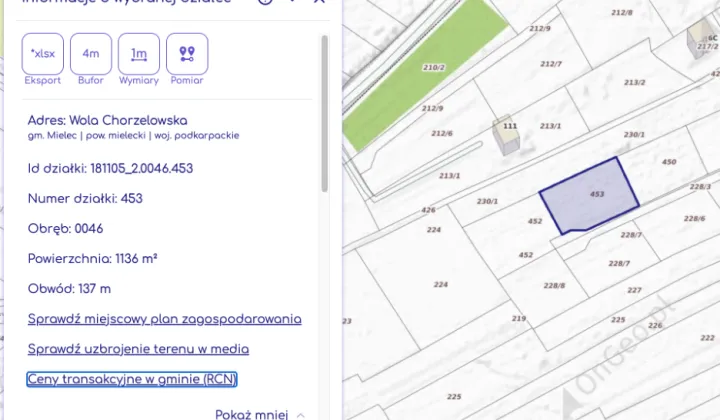Click building 111 on the map
This screenshot has height=420, width=720.
point(506,135)
